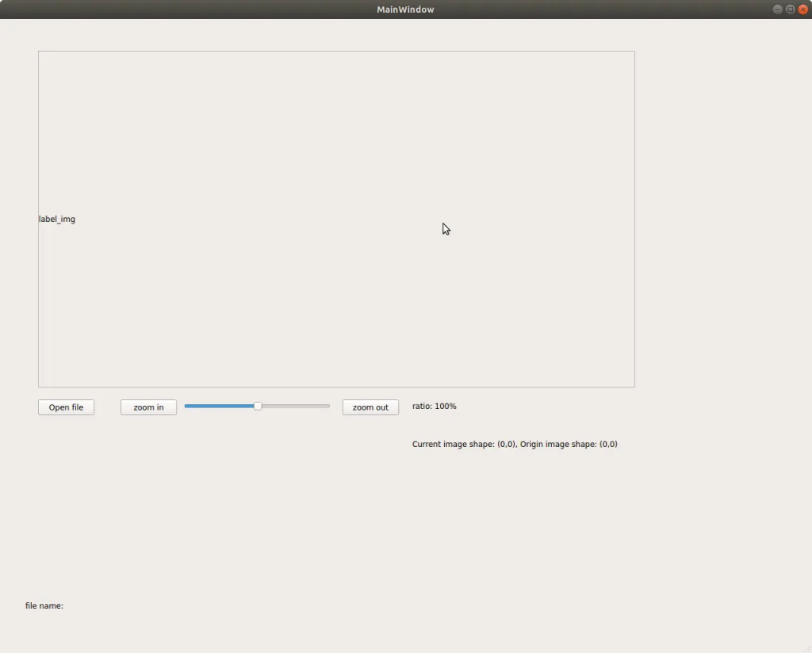Image resolution: width=812 pixels, height=653 pixels.
Task: Click the Open file button
Action: coord(66,407)
